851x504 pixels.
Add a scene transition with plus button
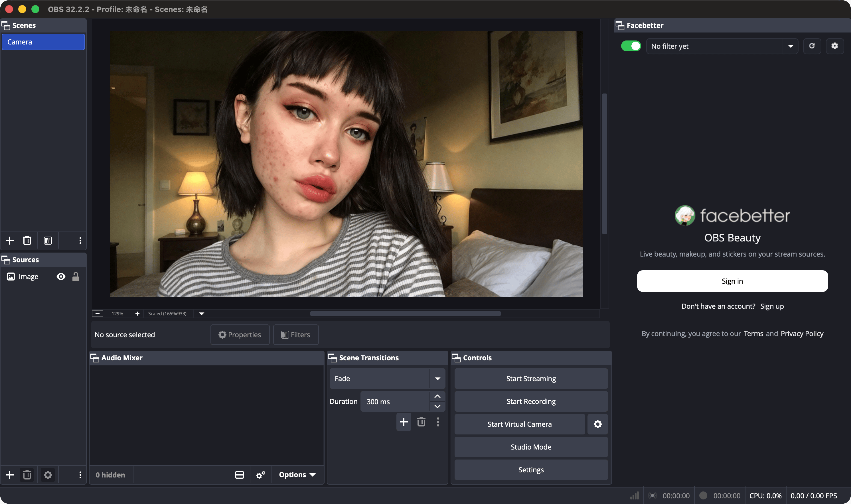[404, 422]
